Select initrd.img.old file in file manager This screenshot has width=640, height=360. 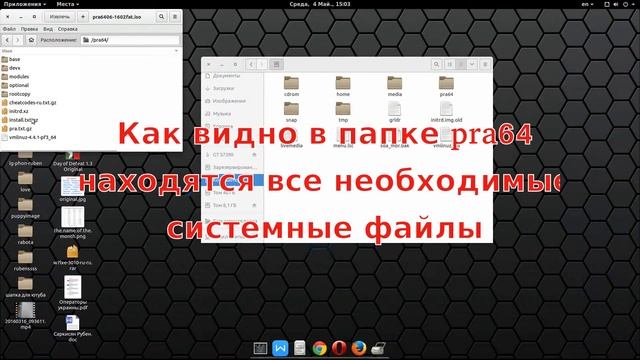tap(446, 112)
